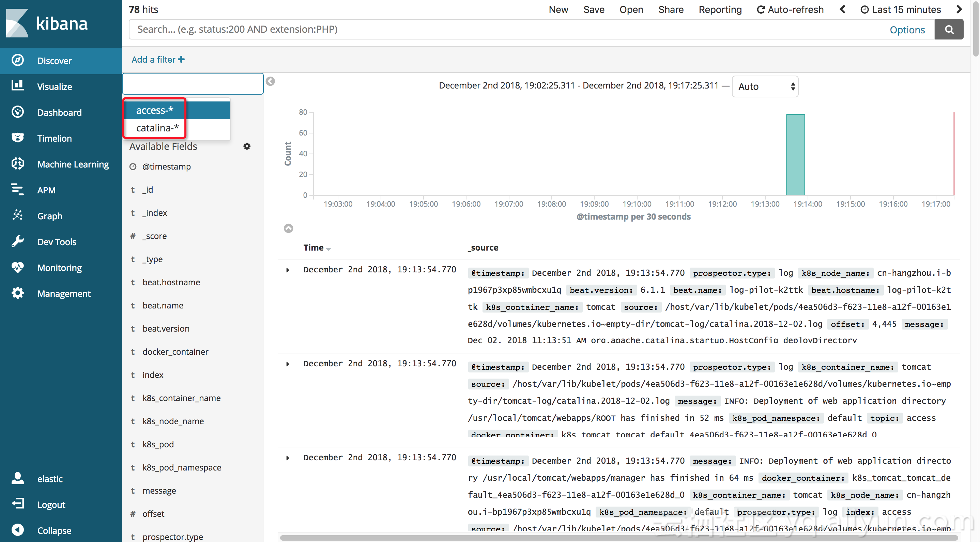Click the search Options link
The width and height of the screenshot is (980, 542).
click(907, 30)
